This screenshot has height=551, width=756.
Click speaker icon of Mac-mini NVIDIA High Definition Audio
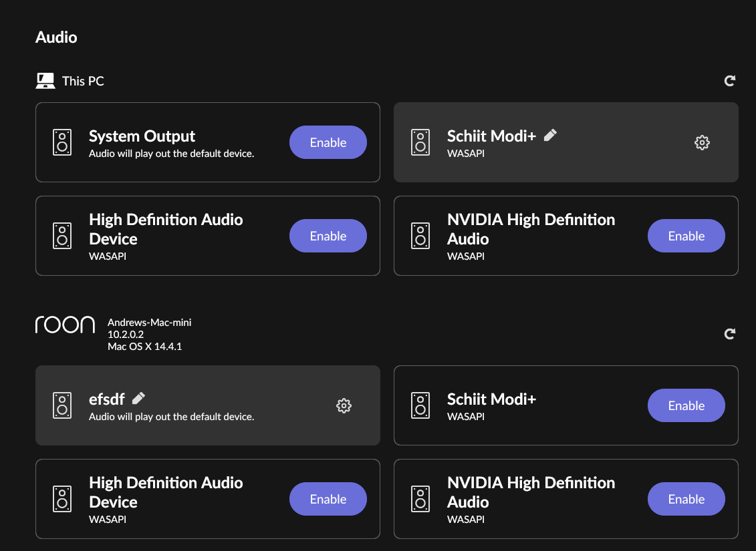pyautogui.click(x=420, y=498)
